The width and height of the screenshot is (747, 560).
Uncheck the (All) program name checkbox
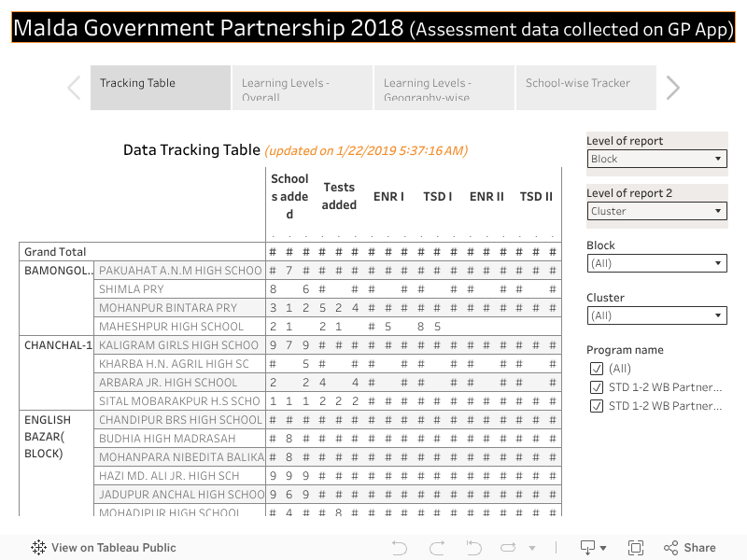click(597, 369)
